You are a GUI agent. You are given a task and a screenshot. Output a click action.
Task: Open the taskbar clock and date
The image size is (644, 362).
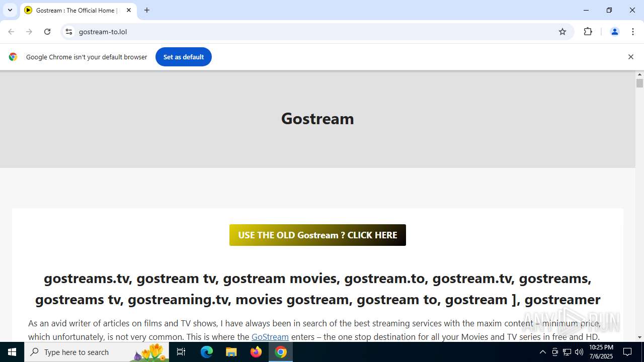click(601, 352)
